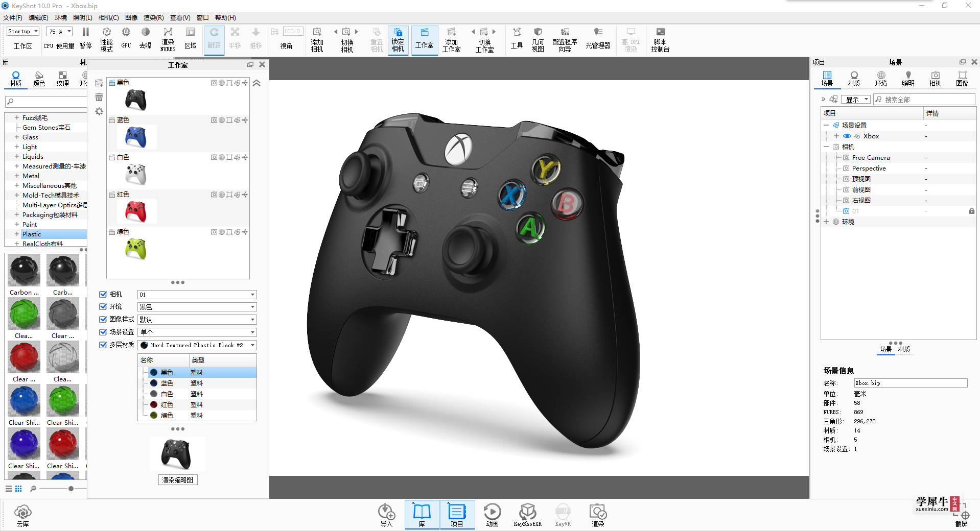Expand the Plastic library folder

pyautogui.click(x=16, y=234)
